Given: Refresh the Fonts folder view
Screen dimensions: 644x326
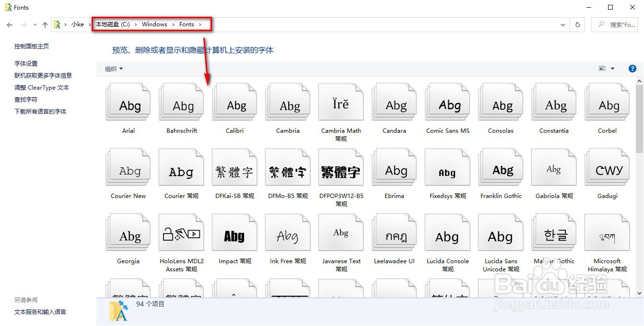Looking at the screenshot, I should point(578,24).
